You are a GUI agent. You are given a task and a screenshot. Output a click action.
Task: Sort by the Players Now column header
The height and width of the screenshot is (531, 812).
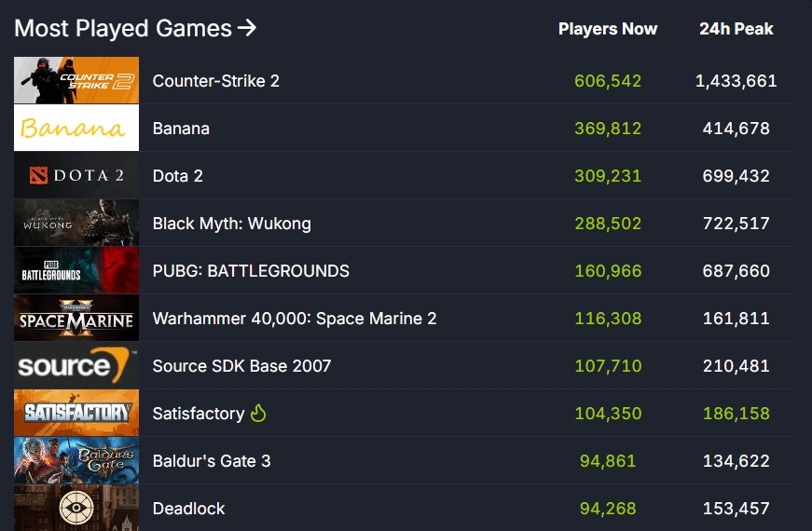[x=608, y=29]
